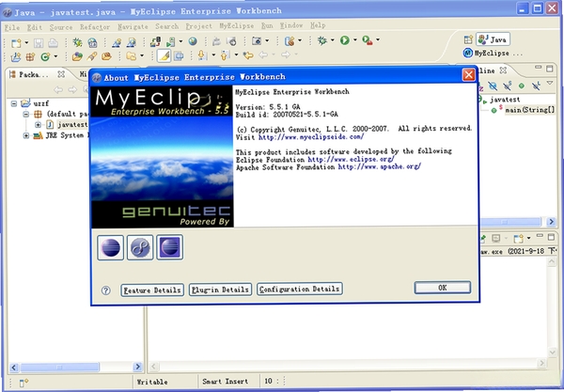This screenshot has width=564, height=392.
Task: Open the Navigate menu
Action: (133, 26)
